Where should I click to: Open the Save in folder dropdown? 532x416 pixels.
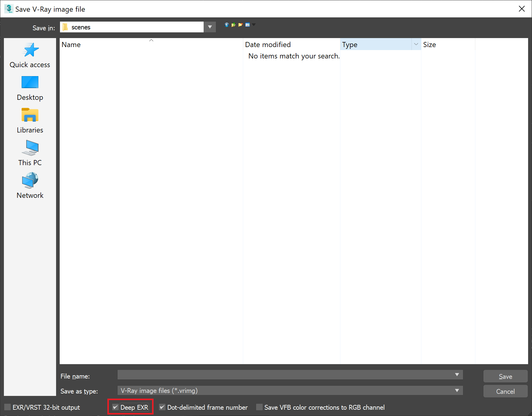[x=210, y=27]
